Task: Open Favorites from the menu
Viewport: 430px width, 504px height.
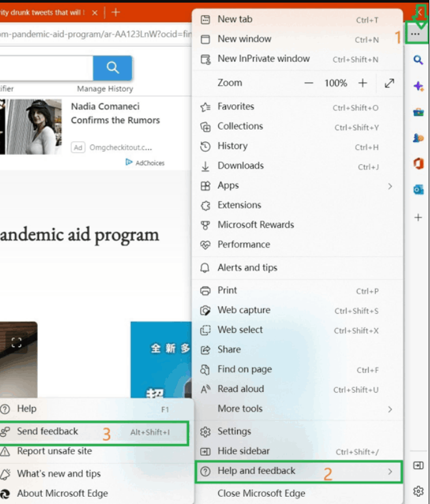Action: tap(298, 107)
